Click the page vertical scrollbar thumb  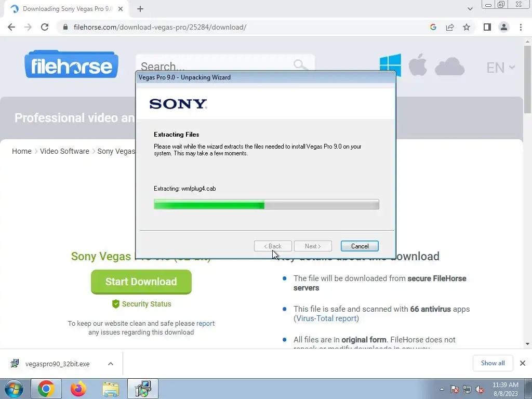coord(527,79)
